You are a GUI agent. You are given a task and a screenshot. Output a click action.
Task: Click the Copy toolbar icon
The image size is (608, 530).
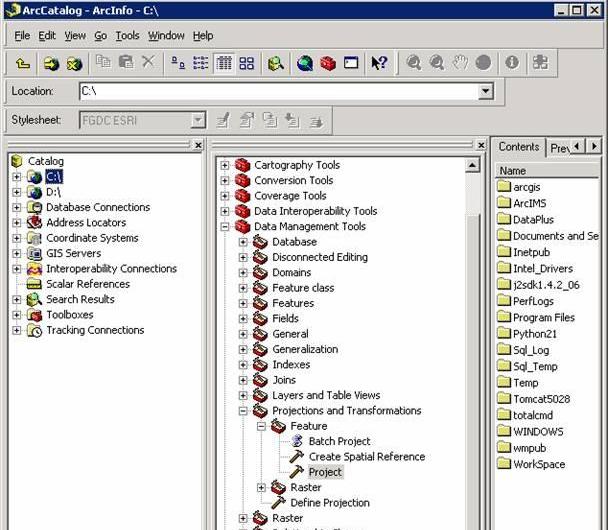coord(103,62)
